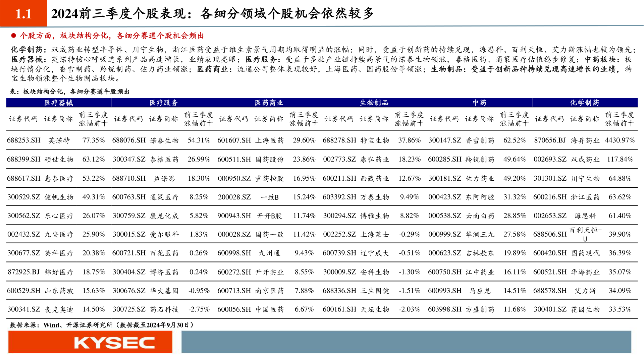
Task: Click the 中国医药 name cell
Action: click(x=270, y=310)
